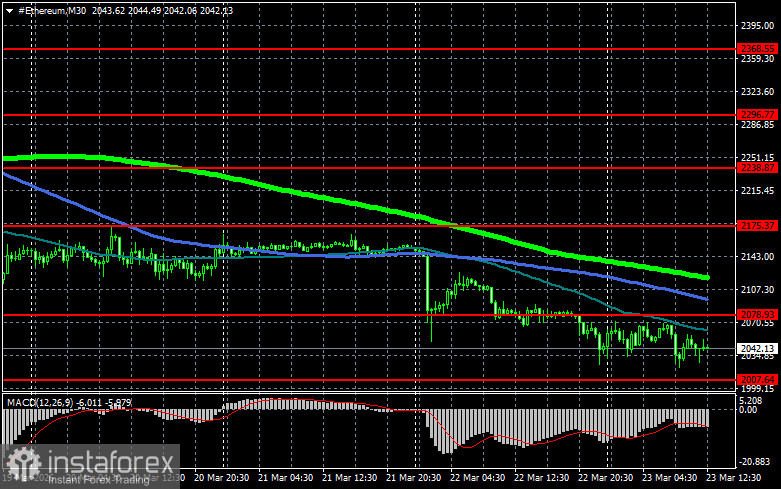The height and width of the screenshot is (489, 781).
Task: Open the chart dropdown arrow beside #Ethereum
Action: tap(9, 11)
